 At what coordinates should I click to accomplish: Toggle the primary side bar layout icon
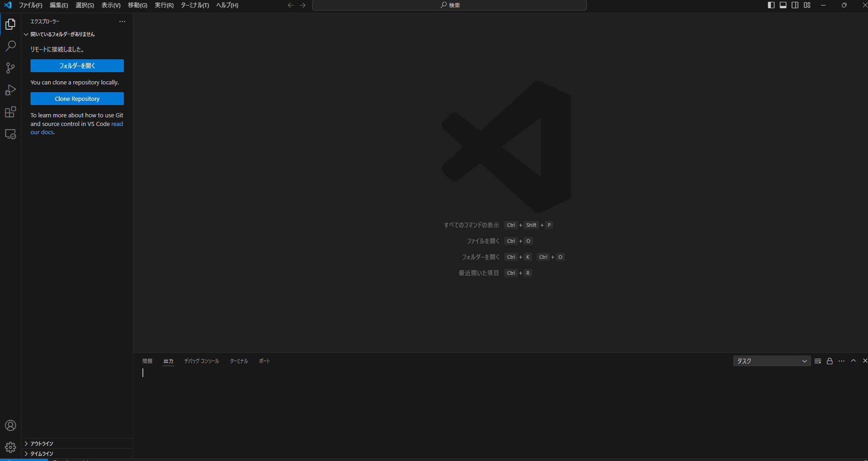coord(771,5)
